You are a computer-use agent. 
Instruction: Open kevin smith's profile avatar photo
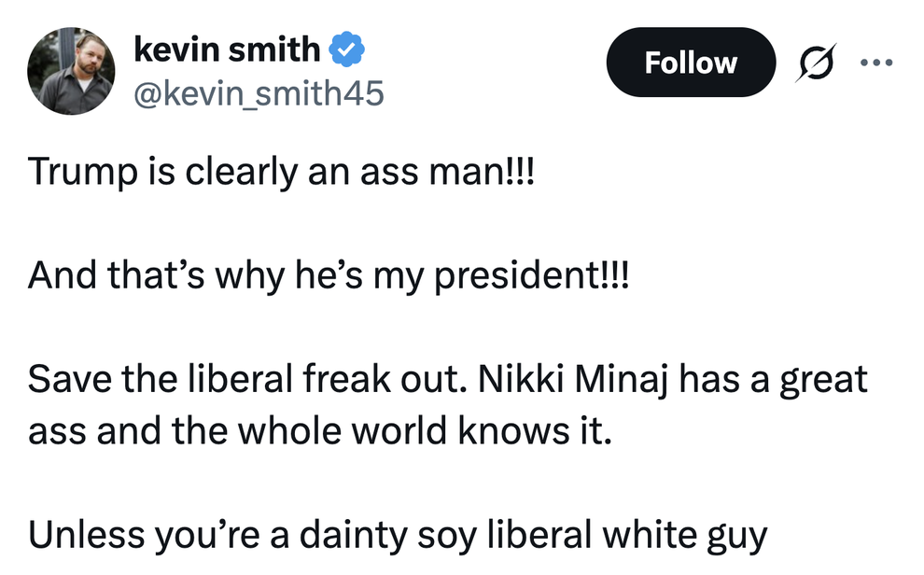tap(71, 71)
